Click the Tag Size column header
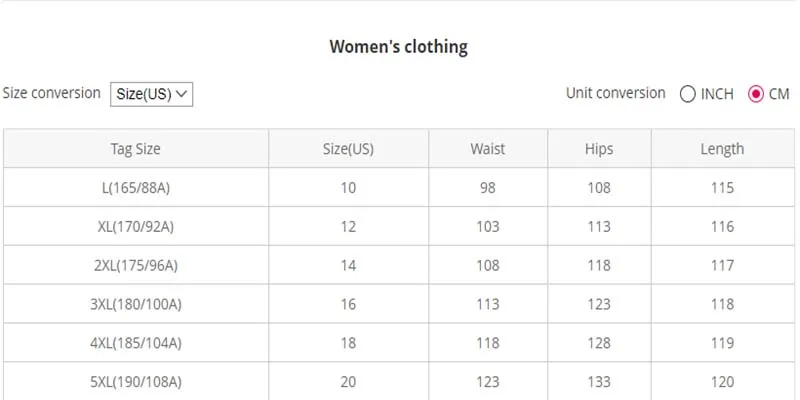Viewport: 800px width, 400px height. (x=136, y=148)
